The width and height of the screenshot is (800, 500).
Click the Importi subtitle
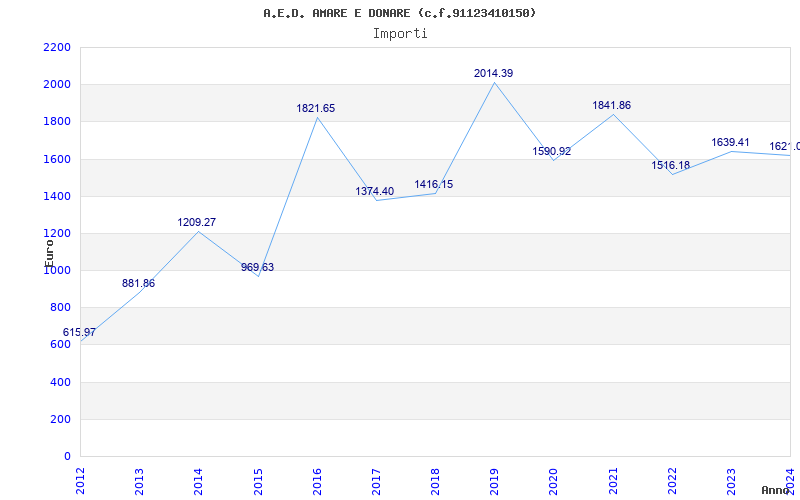click(x=400, y=34)
